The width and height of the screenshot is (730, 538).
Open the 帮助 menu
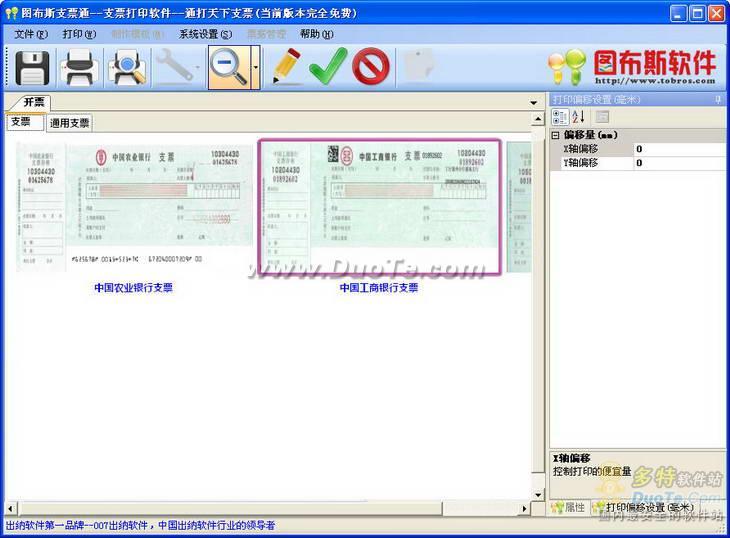click(x=317, y=34)
